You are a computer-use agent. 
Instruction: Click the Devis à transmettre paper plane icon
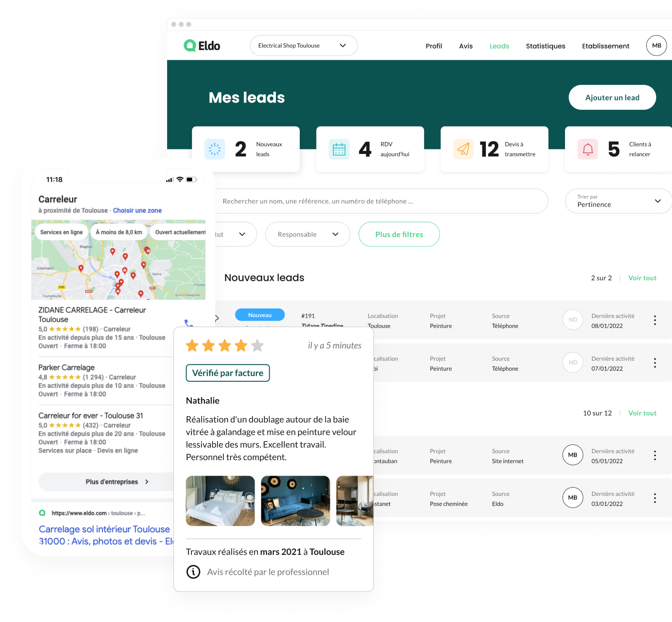[463, 150]
